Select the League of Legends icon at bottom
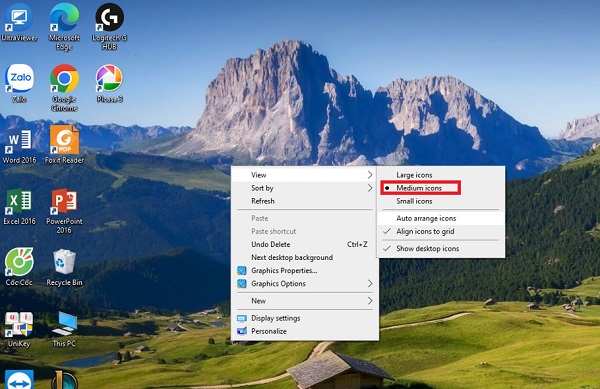The width and height of the screenshot is (600, 389). pos(64,380)
